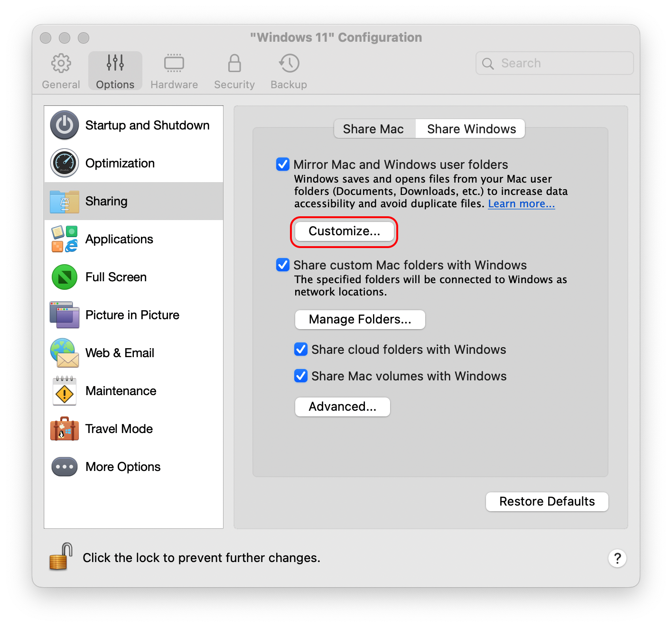Select the Optimization gauge icon

(65, 163)
